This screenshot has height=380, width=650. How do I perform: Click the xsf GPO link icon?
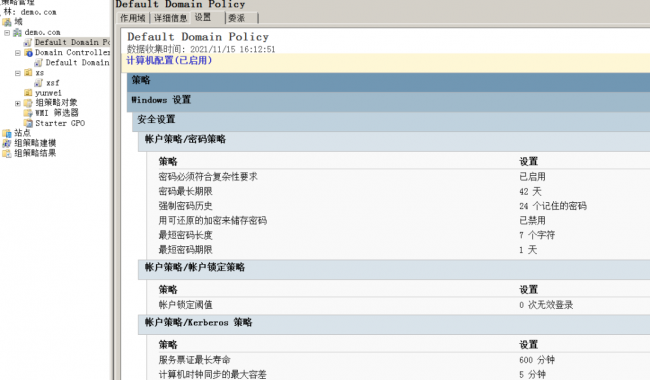point(39,83)
